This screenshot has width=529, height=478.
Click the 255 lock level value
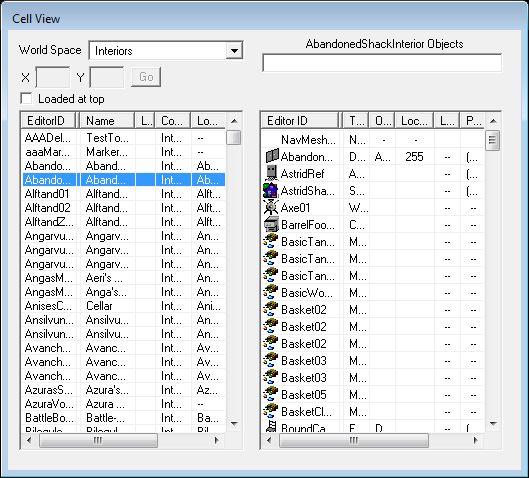(x=414, y=157)
